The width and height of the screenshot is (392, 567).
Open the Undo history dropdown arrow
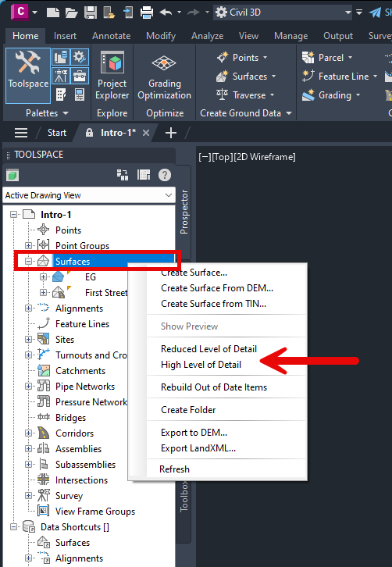point(180,12)
